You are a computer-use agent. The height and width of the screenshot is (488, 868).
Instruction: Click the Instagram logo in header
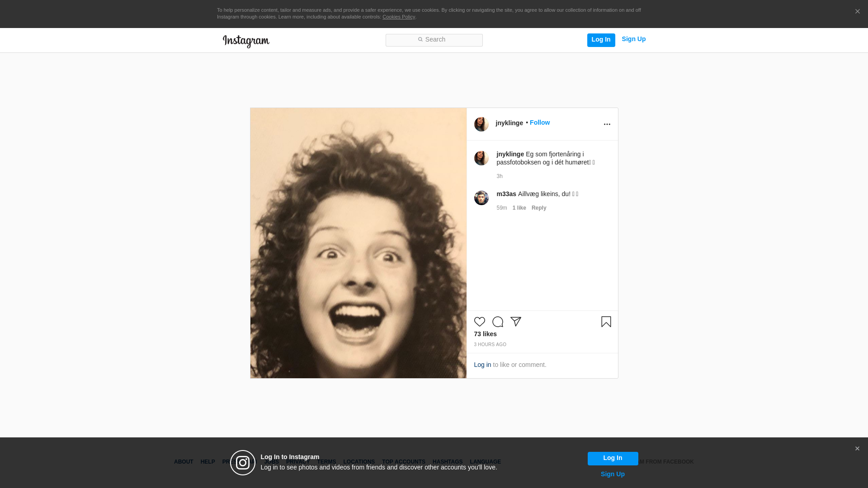(246, 41)
